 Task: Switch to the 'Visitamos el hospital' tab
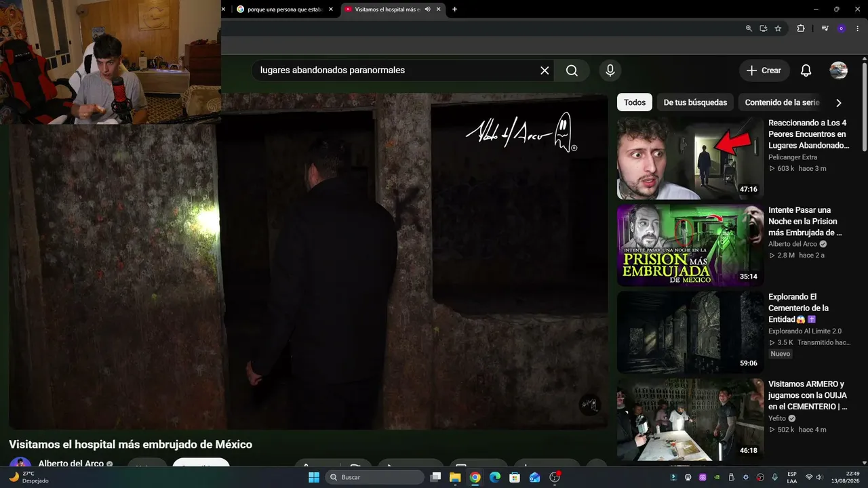(393, 9)
